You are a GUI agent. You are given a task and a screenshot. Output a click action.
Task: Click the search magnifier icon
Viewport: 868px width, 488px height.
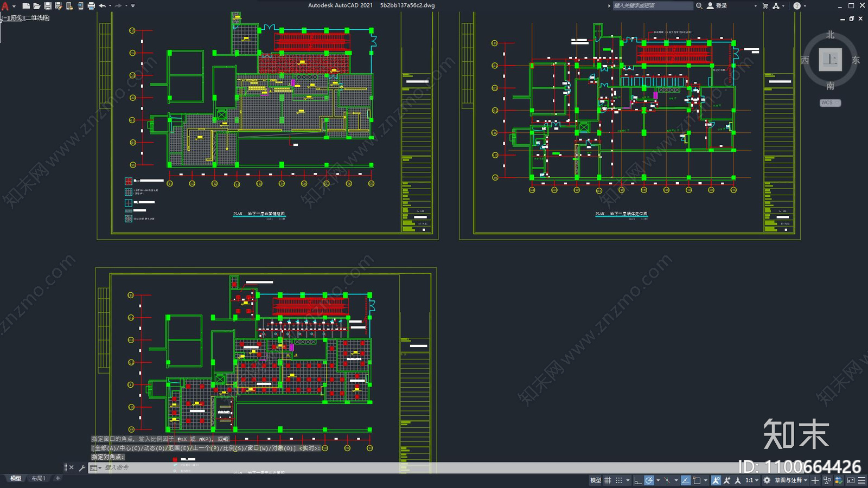tap(699, 6)
